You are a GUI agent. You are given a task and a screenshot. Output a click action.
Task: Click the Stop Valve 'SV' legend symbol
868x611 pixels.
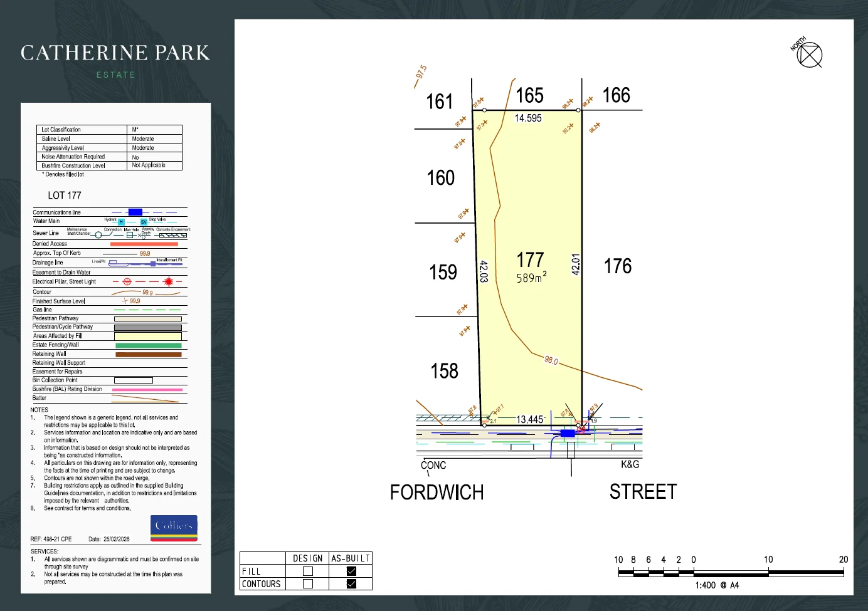144,222
